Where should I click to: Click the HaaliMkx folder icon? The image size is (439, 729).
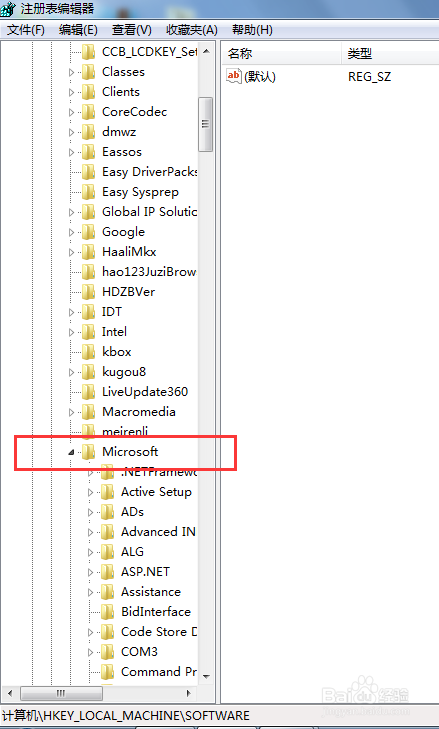[88, 252]
